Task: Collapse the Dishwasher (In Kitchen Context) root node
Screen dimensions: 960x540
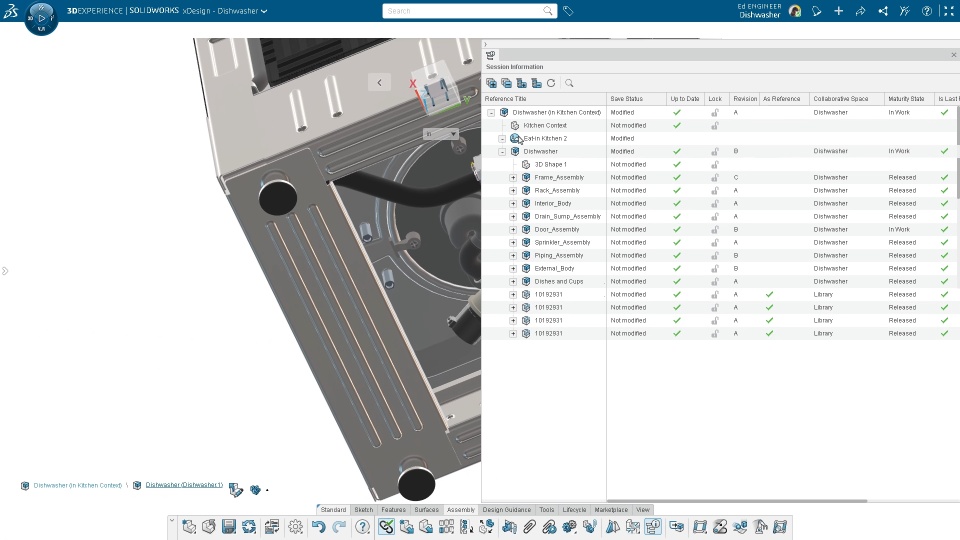Action: point(491,113)
